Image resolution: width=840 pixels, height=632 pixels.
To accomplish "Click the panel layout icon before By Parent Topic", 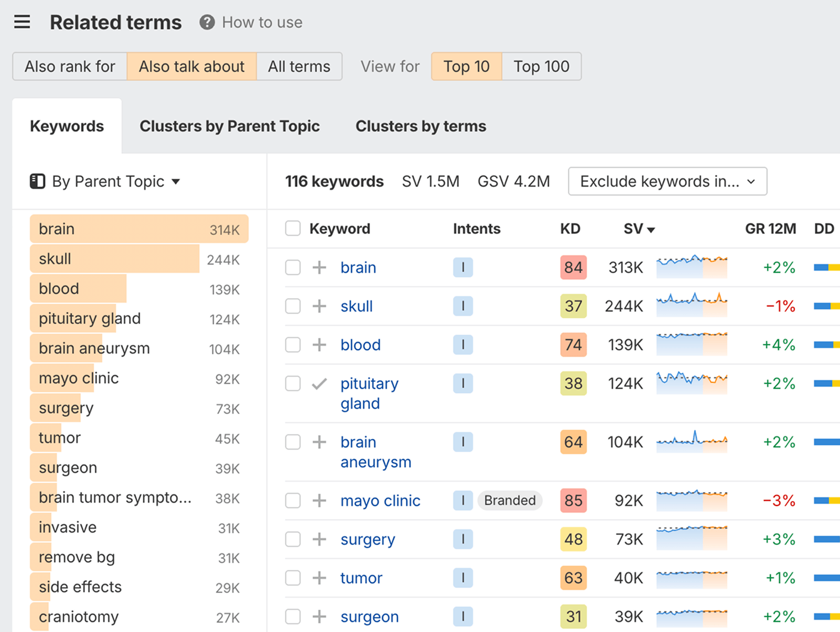I will [37, 181].
